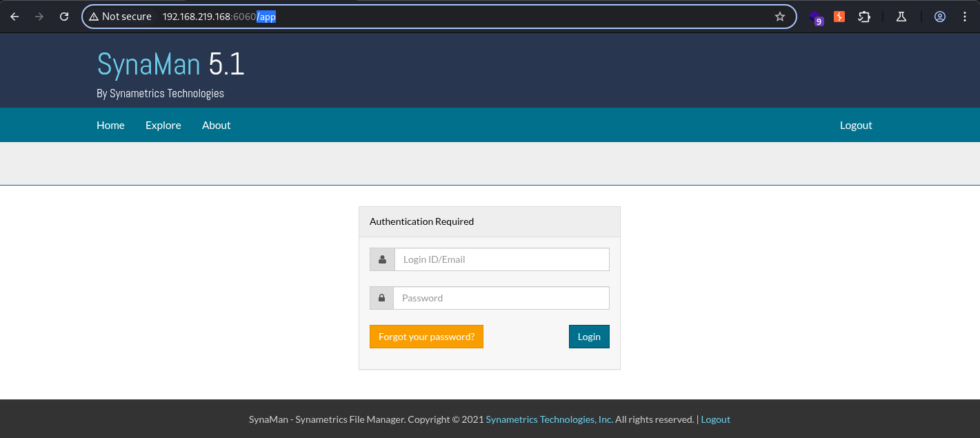
Task: Submit the form with the Login button
Action: tap(589, 337)
